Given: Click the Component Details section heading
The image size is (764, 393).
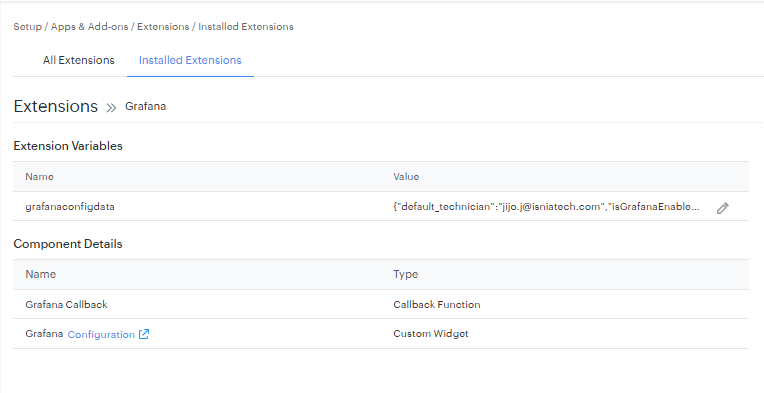Looking at the screenshot, I should [x=68, y=244].
